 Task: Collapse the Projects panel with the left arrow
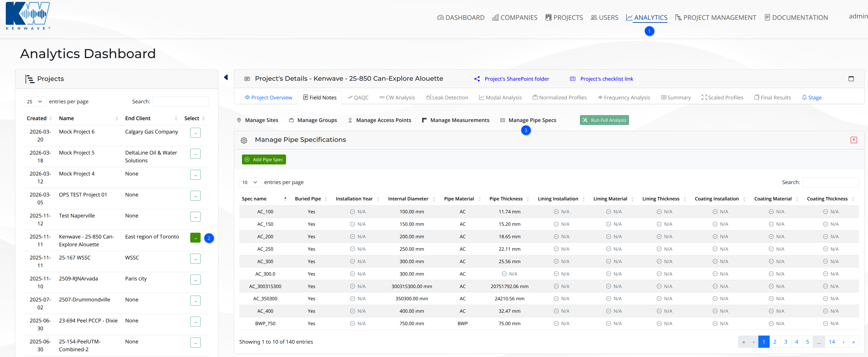point(226,77)
